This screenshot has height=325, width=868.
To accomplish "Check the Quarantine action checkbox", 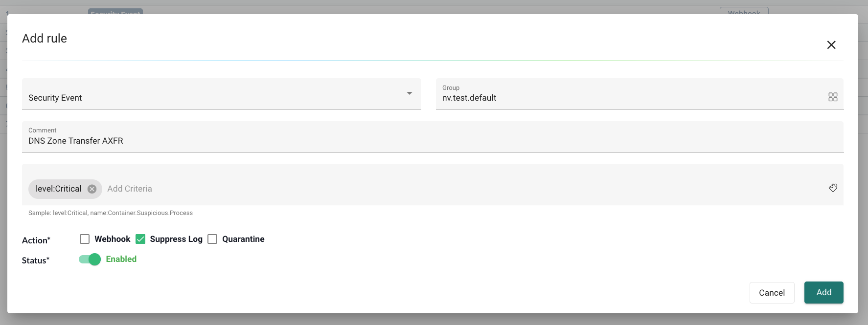I will click(212, 239).
